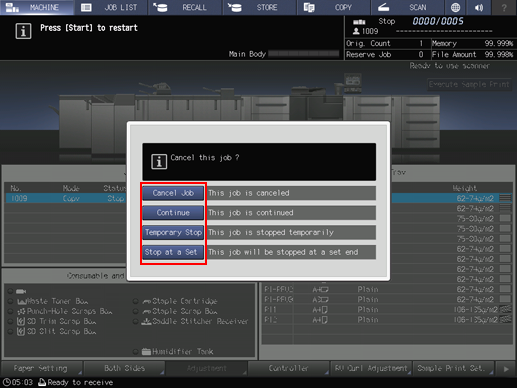Click the RECALL disk icon
The width and height of the screenshot is (517, 388).
(x=160, y=7)
